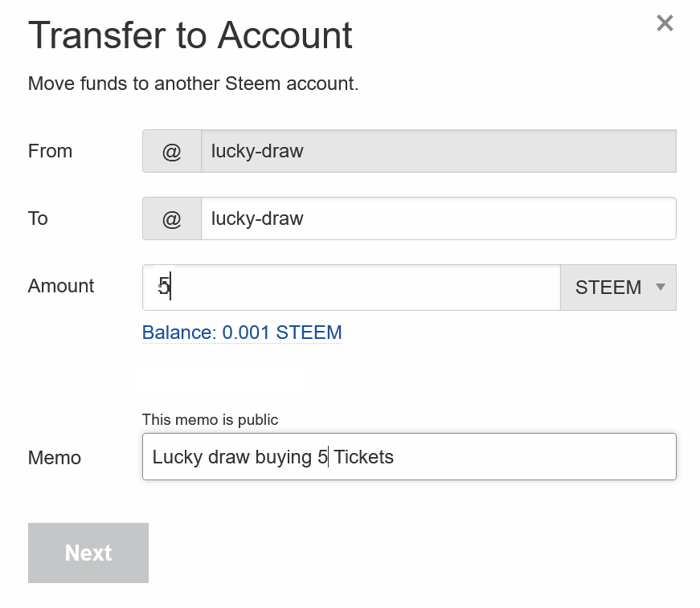This screenshot has width=700, height=608.
Task: Open the STEEM currency selector
Action: click(618, 288)
